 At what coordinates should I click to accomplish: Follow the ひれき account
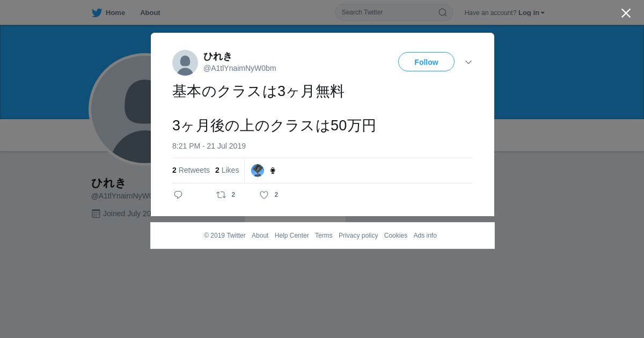pos(426,62)
